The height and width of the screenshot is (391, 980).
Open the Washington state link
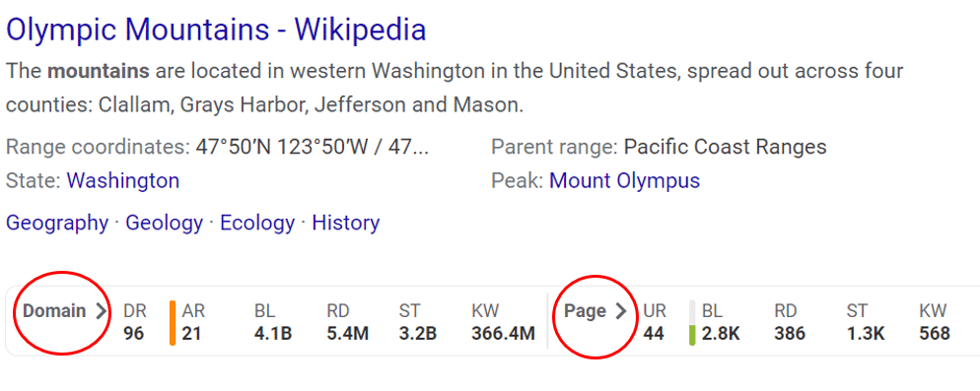123,181
